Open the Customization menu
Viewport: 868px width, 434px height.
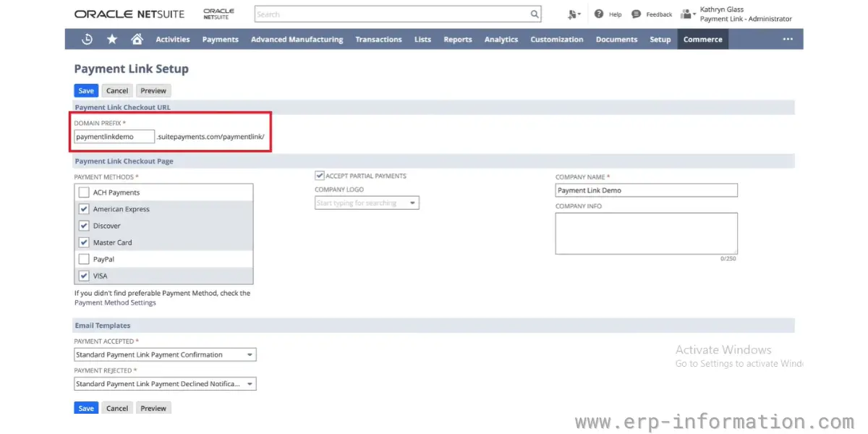(557, 39)
